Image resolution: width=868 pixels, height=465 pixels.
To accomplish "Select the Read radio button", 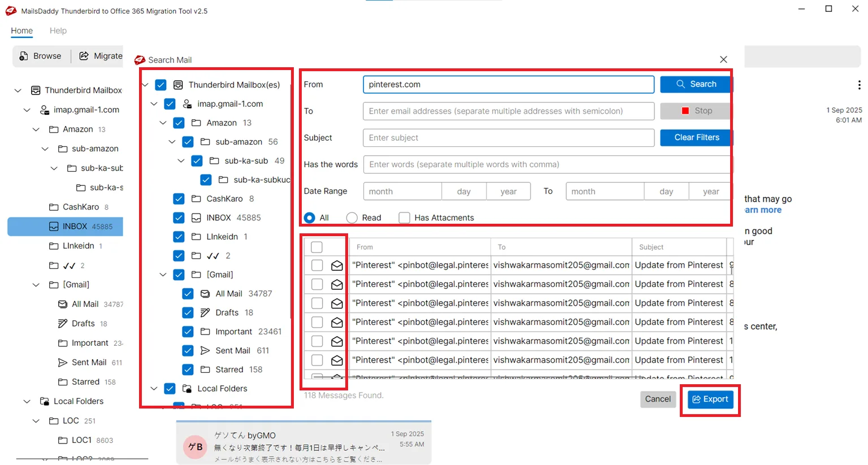I will click(351, 218).
